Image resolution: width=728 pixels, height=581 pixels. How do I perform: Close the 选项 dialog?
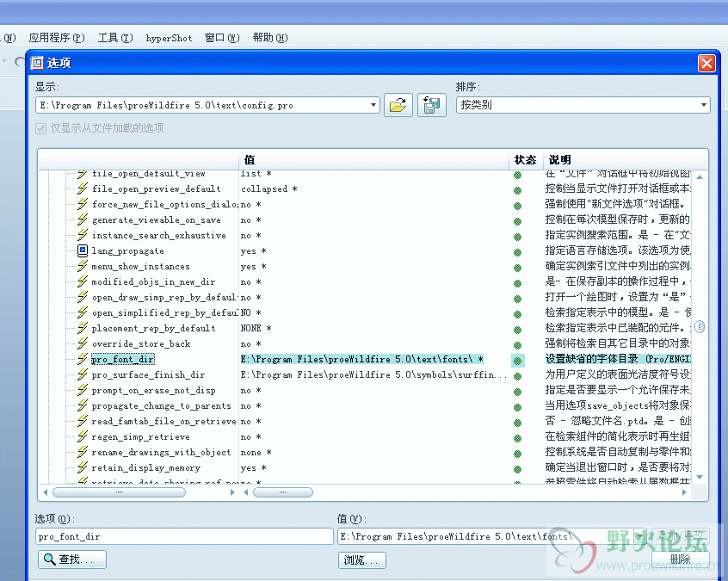click(x=706, y=63)
